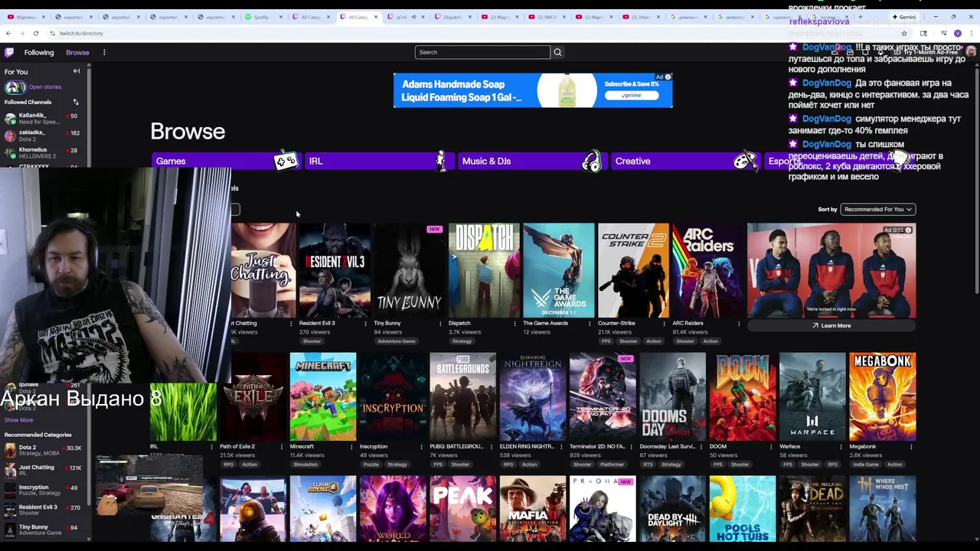Open the Mafia II game cover

[x=533, y=508]
